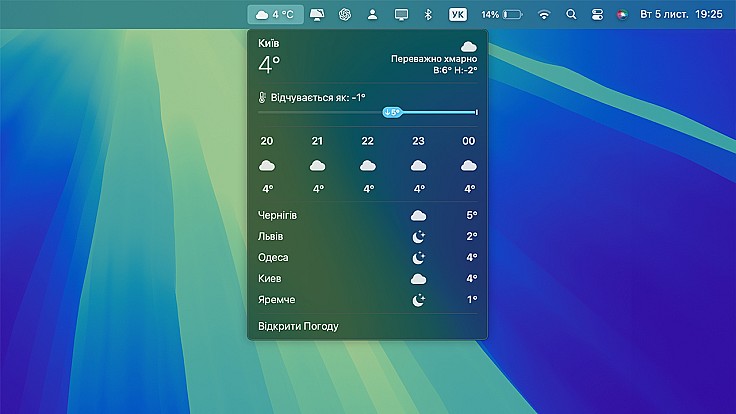Select the cloud icon for hour 00

pos(468,165)
